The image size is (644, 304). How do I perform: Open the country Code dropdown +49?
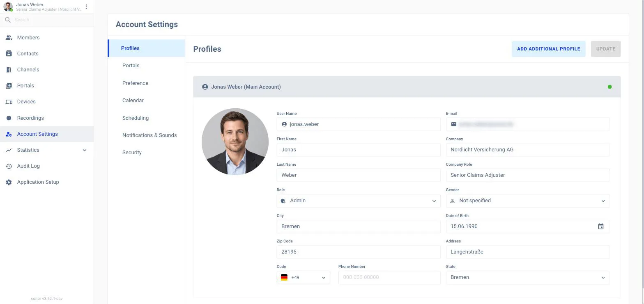303,277
